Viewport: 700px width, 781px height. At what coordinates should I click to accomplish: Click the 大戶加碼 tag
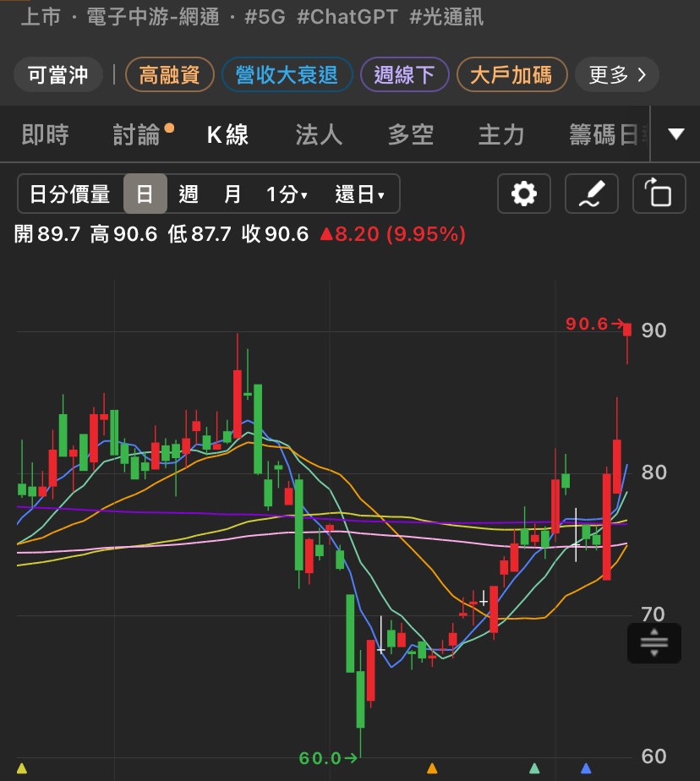511,74
